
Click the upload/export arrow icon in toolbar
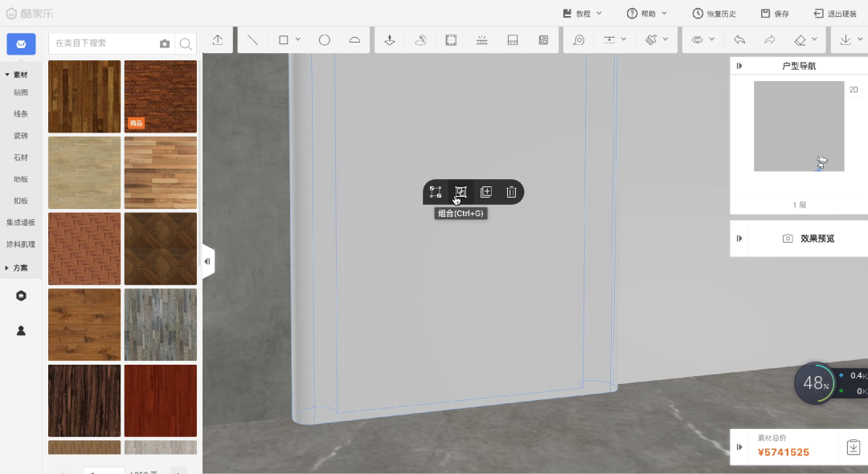pos(218,40)
